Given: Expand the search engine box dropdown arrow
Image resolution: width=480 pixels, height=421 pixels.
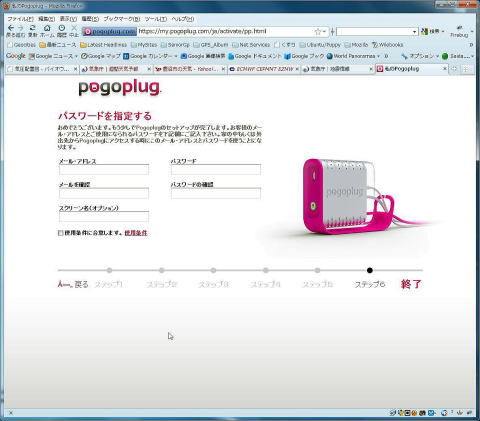Looking at the screenshot, I should click(414, 32).
